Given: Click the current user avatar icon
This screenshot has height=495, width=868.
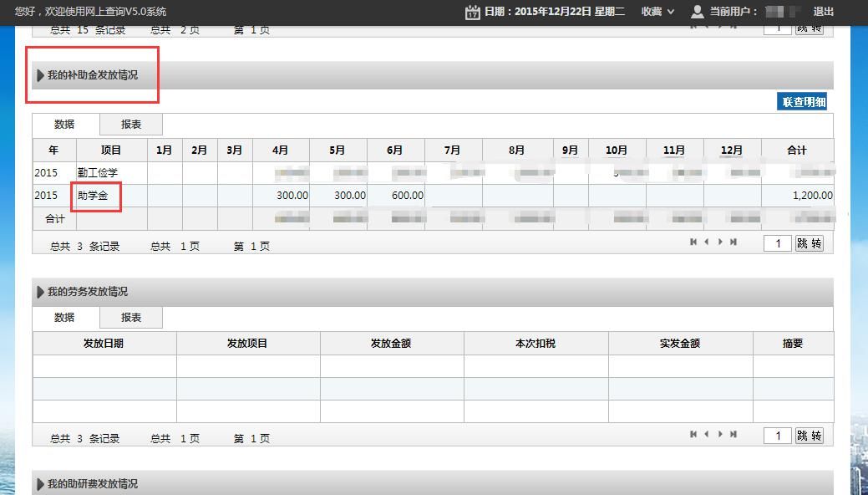Looking at the screenshot, I should (x=698, y=12).
